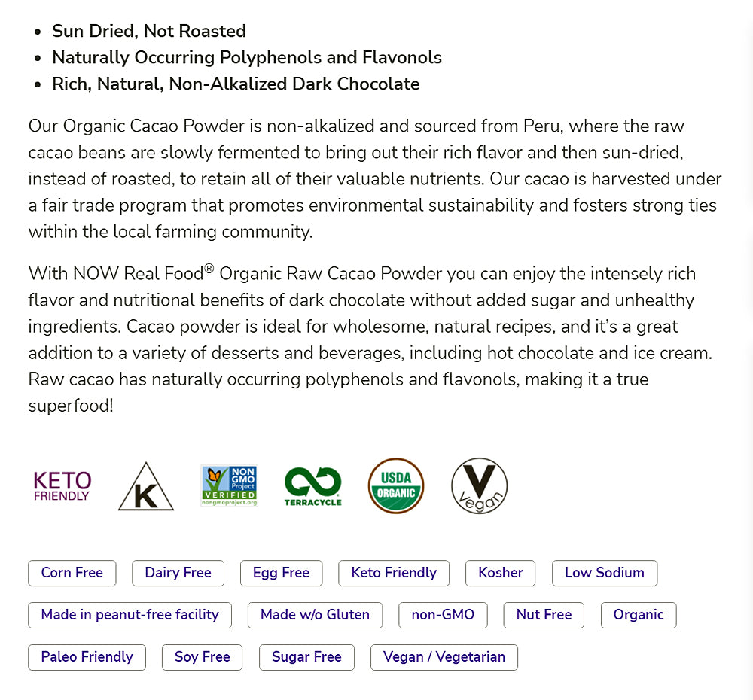Select the Corn Free tag
Screen dimensions: 753x700
click(72, 573)
